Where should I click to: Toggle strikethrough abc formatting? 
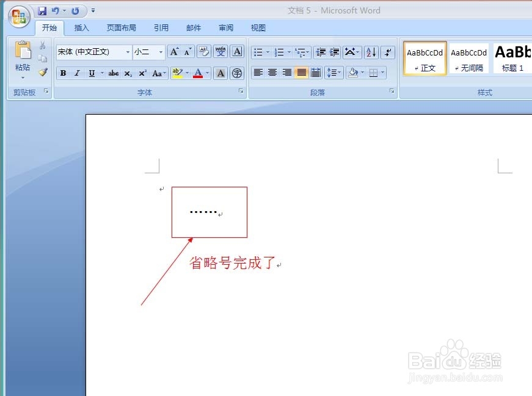click(x=114, y=73)
